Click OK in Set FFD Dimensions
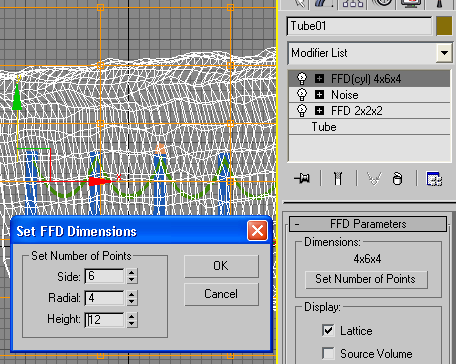 (221, 266)
